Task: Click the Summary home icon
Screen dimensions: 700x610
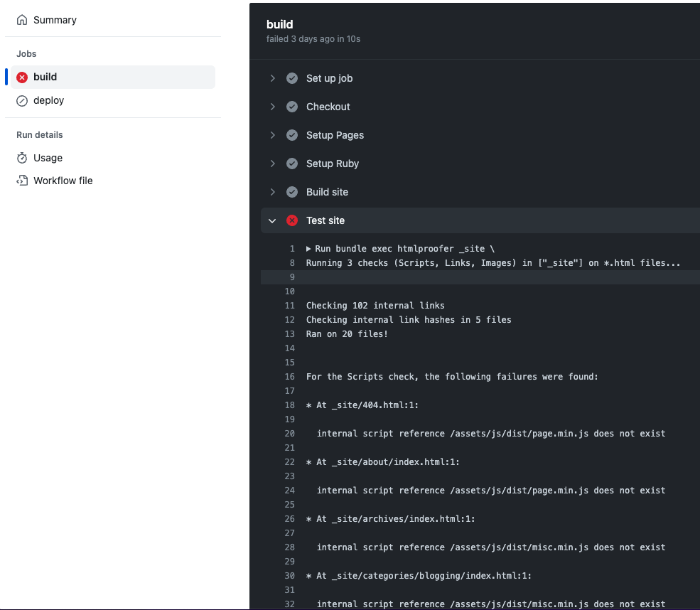Action: click(22, 20)
